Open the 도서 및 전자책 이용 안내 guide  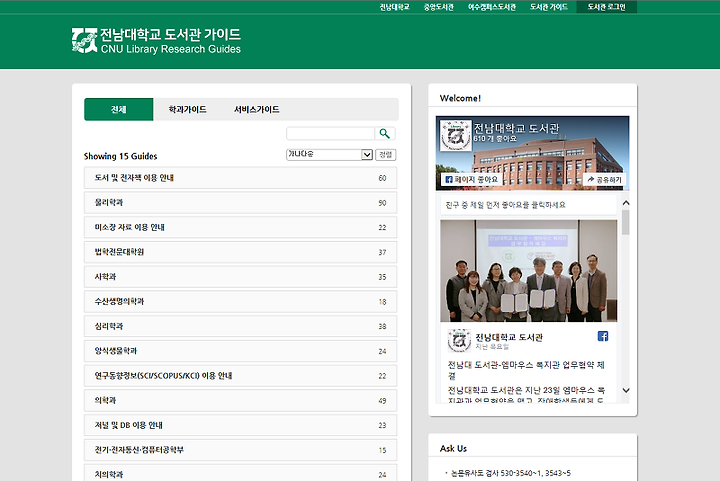coord(240,178)
